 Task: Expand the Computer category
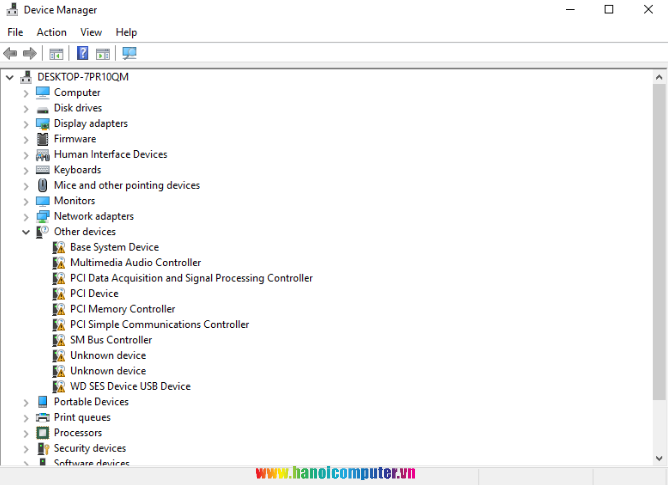point(26,93)
